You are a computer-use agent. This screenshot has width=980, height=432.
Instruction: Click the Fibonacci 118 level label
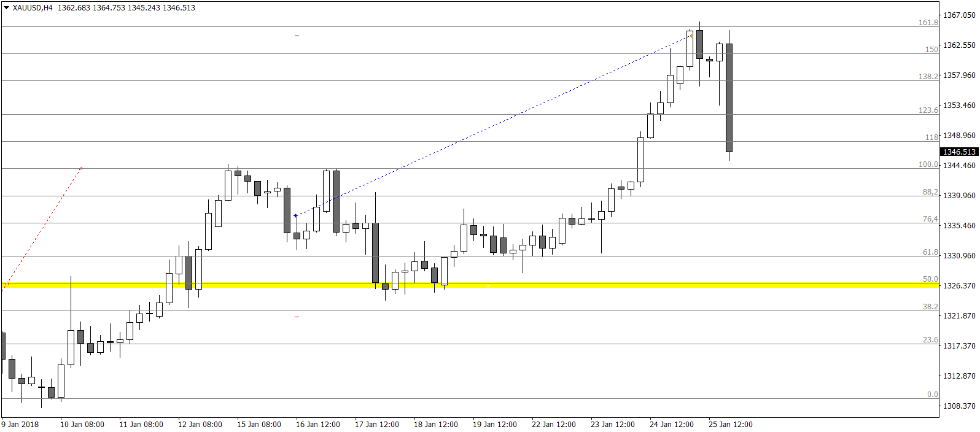(931, 137)
